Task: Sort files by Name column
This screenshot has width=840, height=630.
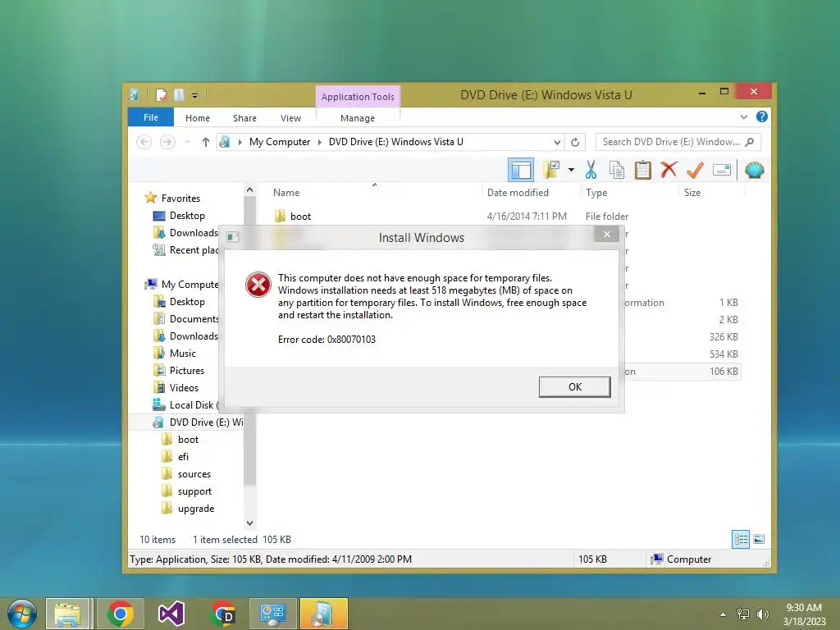Action: (x=286, y=193)
